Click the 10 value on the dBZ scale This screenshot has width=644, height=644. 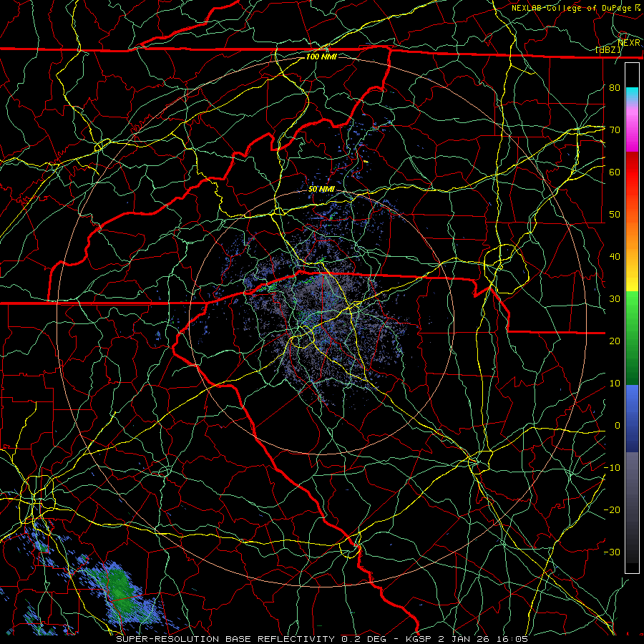pos(615,384)
